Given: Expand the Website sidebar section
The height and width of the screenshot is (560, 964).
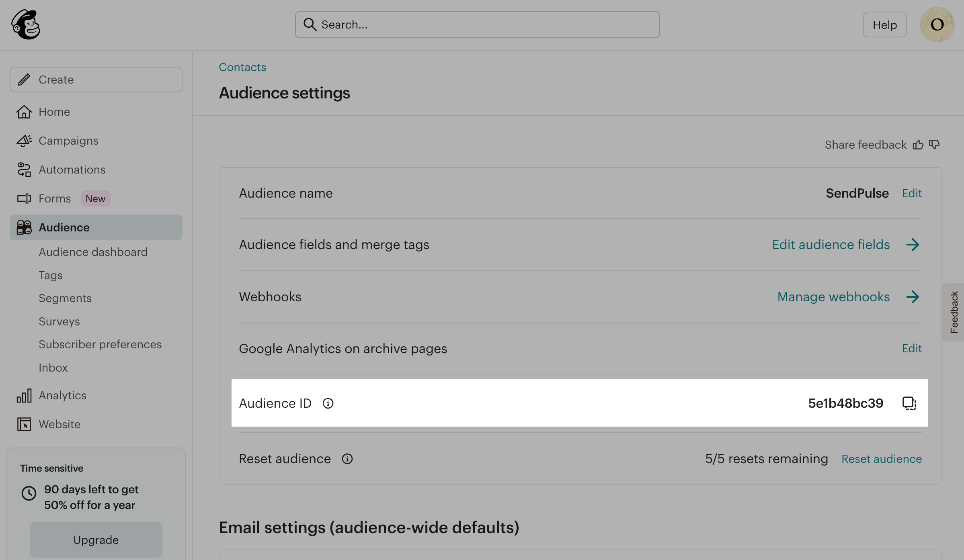Looking at the screenshot, I should tap(59, 424).
